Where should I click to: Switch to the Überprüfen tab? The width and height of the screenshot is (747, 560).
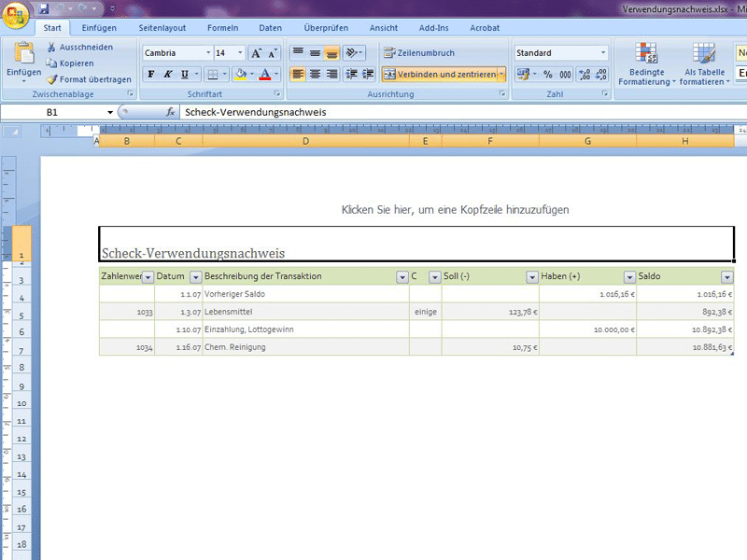tap(326, 28)
